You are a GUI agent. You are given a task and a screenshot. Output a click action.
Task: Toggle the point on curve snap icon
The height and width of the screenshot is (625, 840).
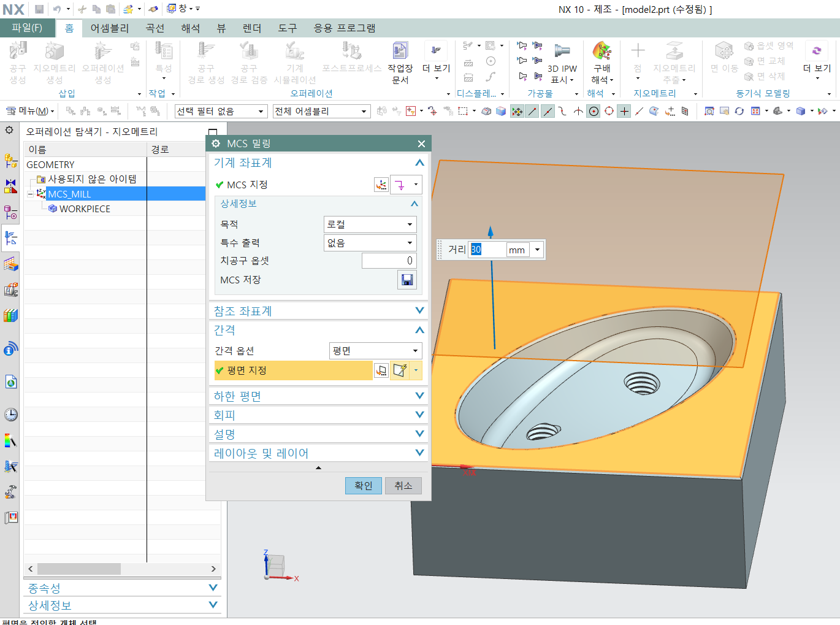639,111
